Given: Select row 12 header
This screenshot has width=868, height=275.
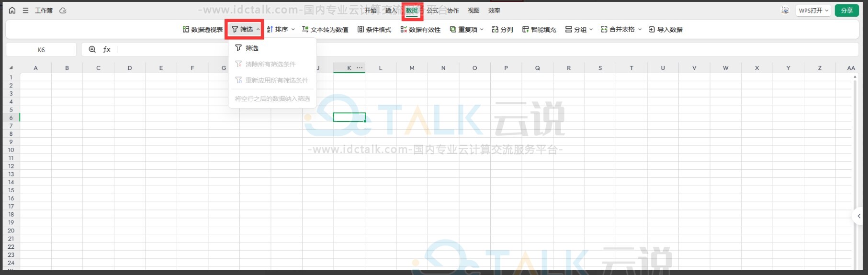Looking at the screenshot, I should click(x=11, y=166).
